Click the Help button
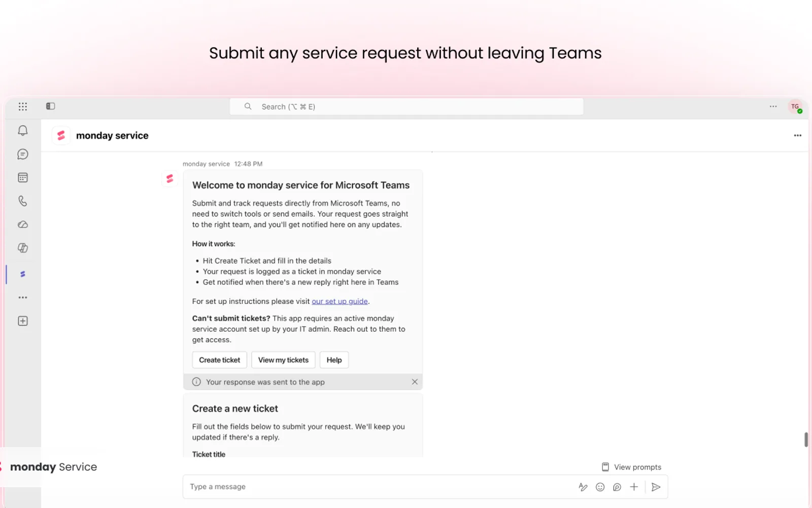Viewport: 812px width, 508px height. pyautogui.click(x=334, y=360)
